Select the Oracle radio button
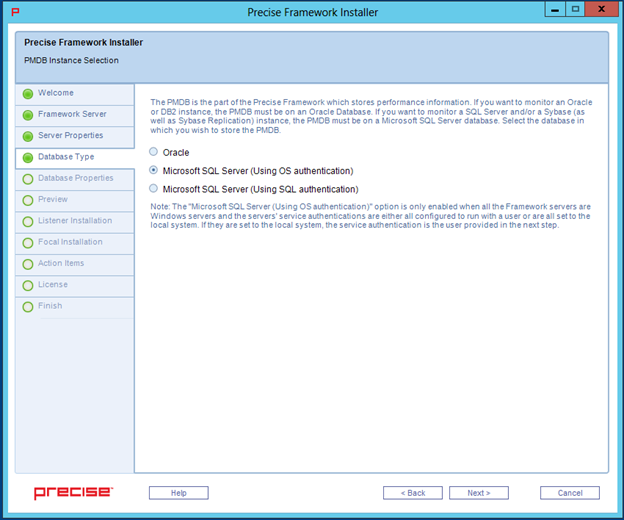Viewport: 624px width, 520px height. click(153, 152)
